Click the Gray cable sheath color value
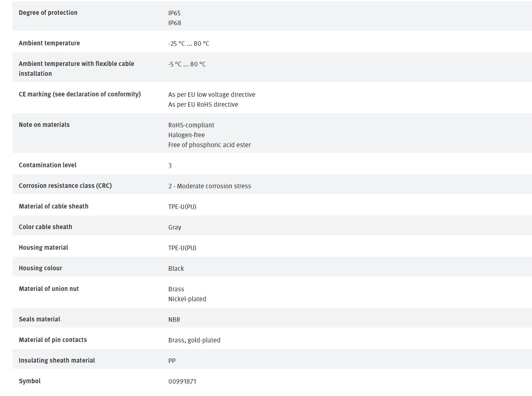Image resolution: width=532 pixels, height=396 pixels. point(175,227)
